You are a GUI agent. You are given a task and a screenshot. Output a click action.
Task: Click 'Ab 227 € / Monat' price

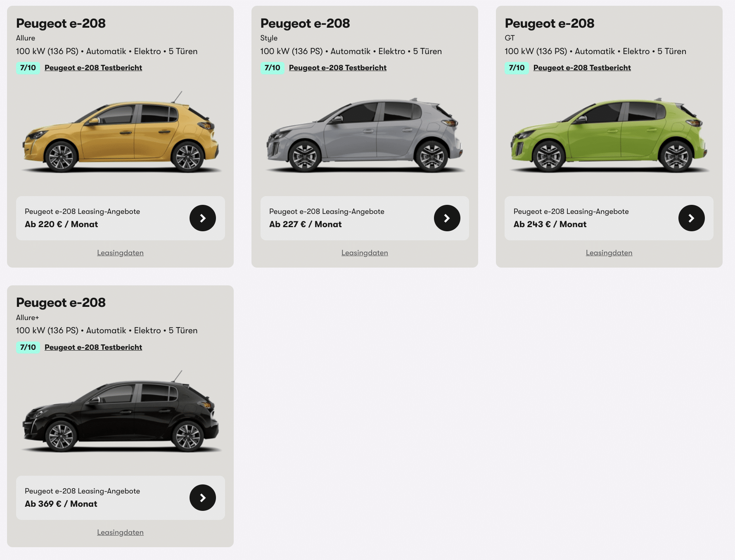pos(306,224)
